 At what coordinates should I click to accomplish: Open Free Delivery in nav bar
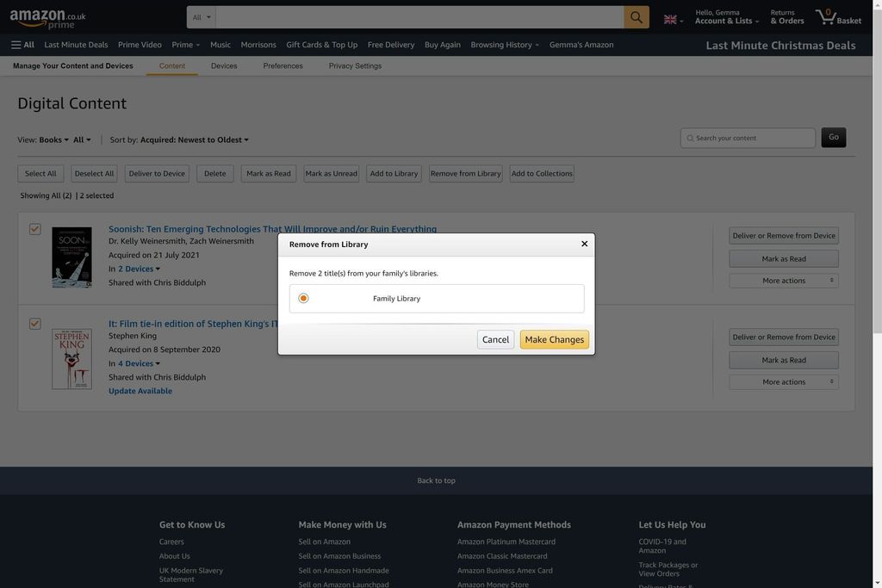[x=391, y=45]
